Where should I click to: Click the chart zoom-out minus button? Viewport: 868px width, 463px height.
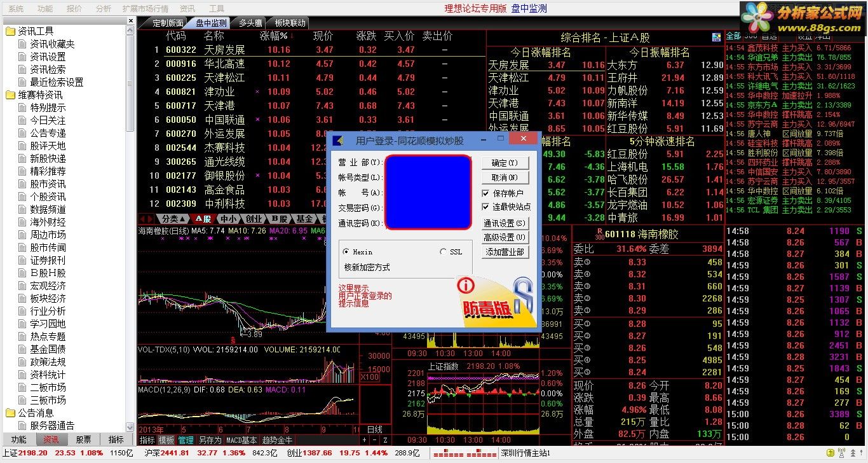click(x=374, y=440)
